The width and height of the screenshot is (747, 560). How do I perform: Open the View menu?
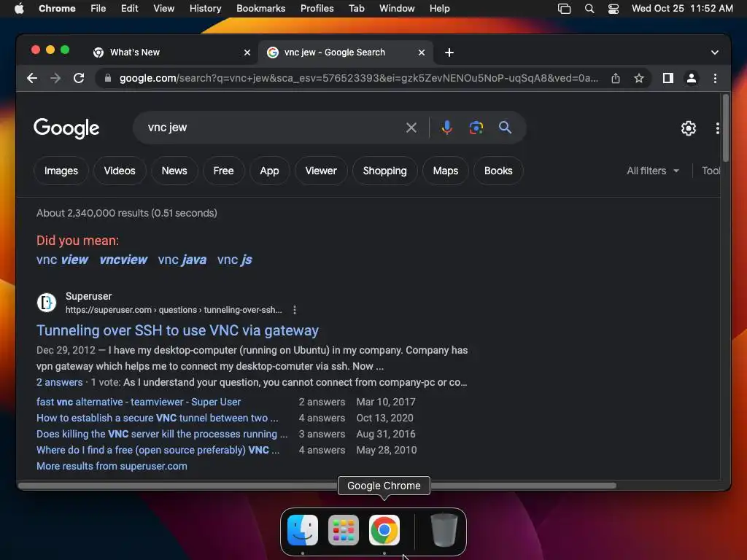click(x=164, y=9)
